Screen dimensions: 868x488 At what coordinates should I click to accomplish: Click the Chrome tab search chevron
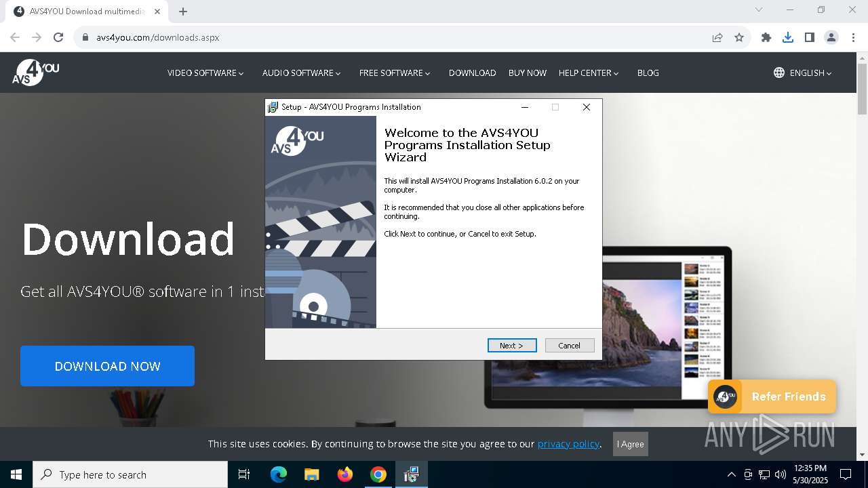pos(759,9)
